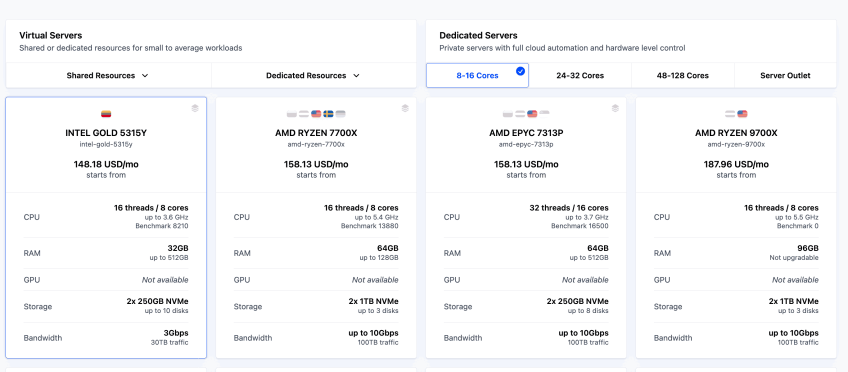Click the amd-epyc-7313p slug text
Screen dimensions: 848x372
pyautogui.click(x=526, y=144)
